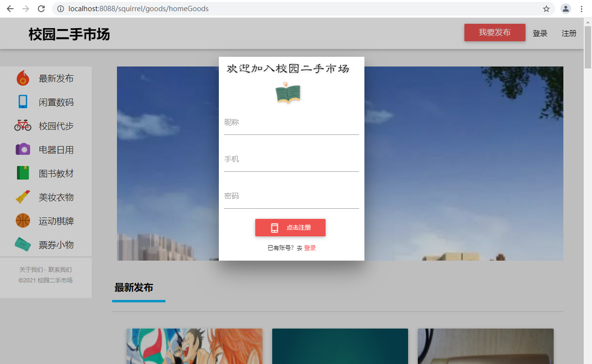The image size is (592, 364).
Task: Open the browser three-dot menu
Action: coord(581,9)
